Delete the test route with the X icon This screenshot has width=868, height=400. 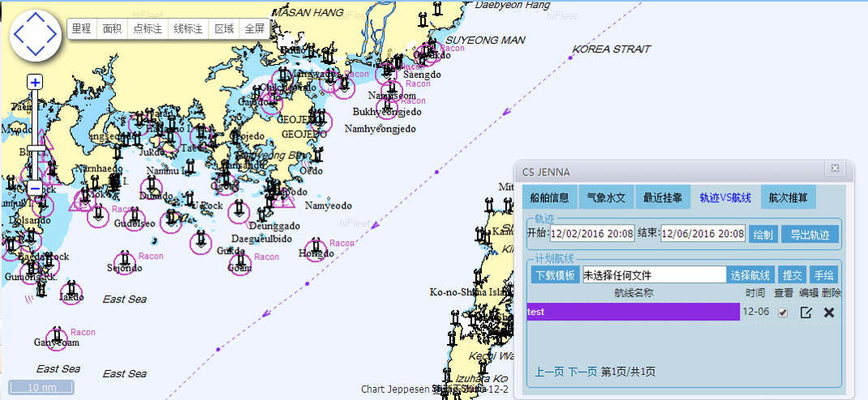pos(829,312)
